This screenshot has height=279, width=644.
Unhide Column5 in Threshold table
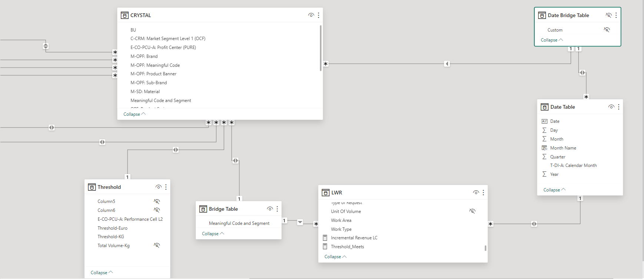pyautogui.click(x=157, y=201)
